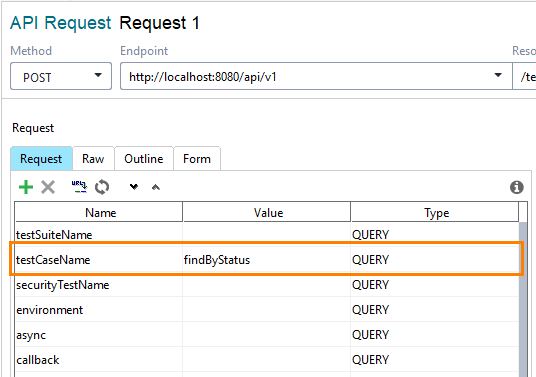Sort by the Type column header

click(x=435, y=213)
